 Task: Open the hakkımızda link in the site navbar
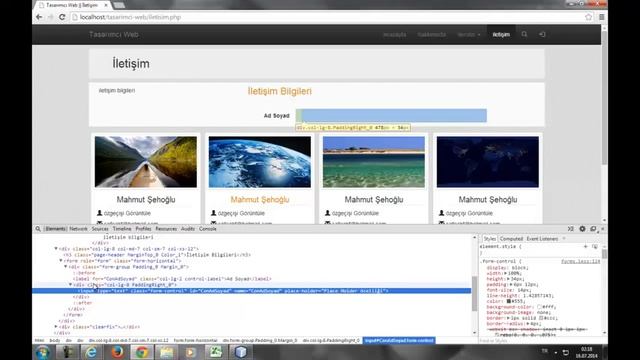(x=432, y=35)
